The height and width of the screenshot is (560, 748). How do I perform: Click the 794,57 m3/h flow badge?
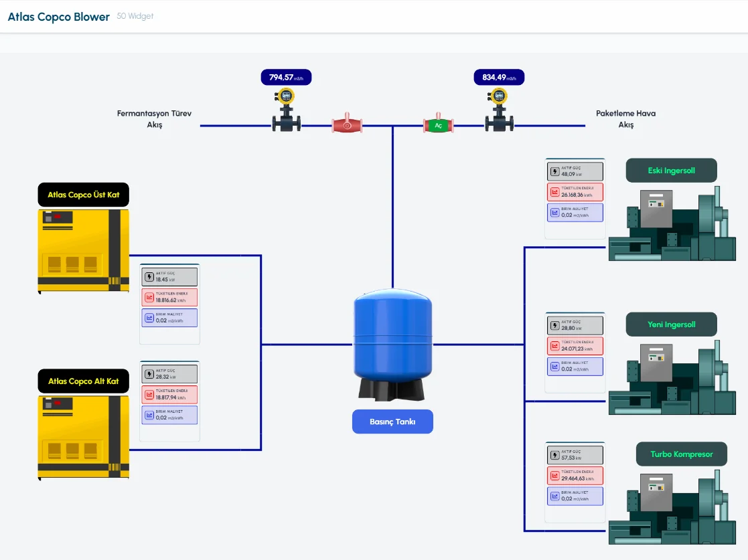click(x=286, y=77)
